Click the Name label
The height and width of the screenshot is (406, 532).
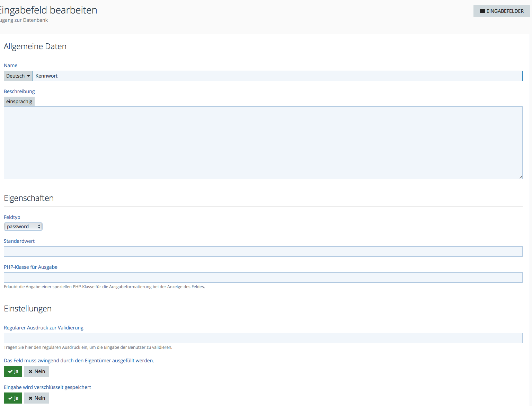10,65
